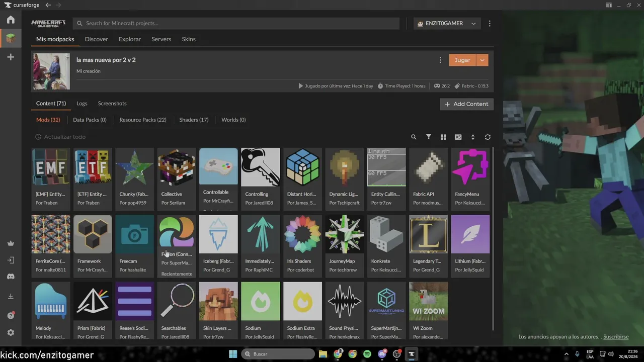Image resolution: width=644 pixels, height=362 pixels.
Task: Open the funnel filter icon above mods
Action: click(x=429, y=137)
